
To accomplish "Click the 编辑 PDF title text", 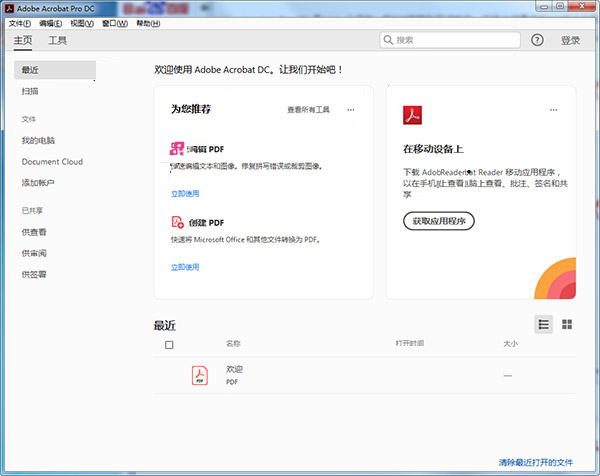I will (x=205, y=149).
